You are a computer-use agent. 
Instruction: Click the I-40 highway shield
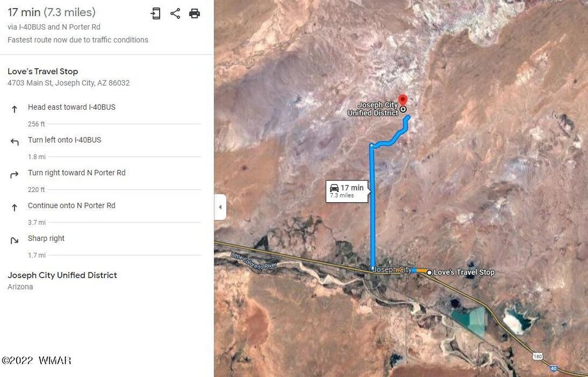point(554,368)
